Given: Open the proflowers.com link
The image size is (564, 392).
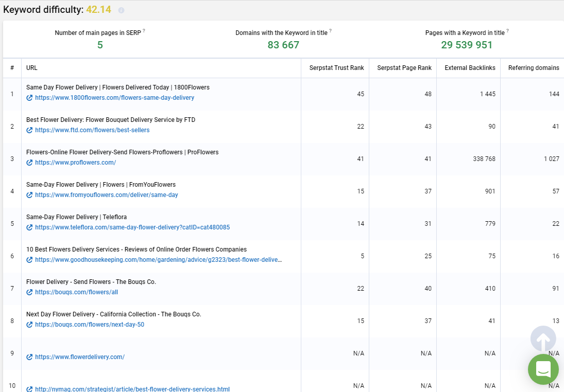Looking at the screenshot, I should pos(76,163).
